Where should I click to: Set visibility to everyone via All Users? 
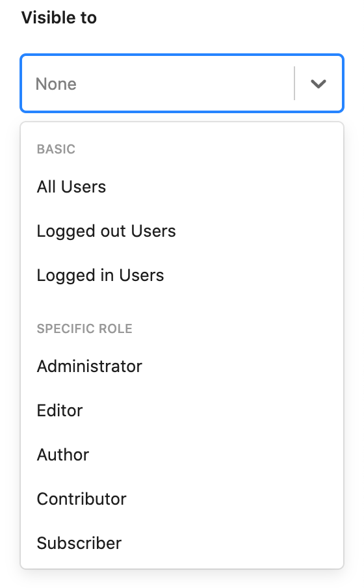182,187
